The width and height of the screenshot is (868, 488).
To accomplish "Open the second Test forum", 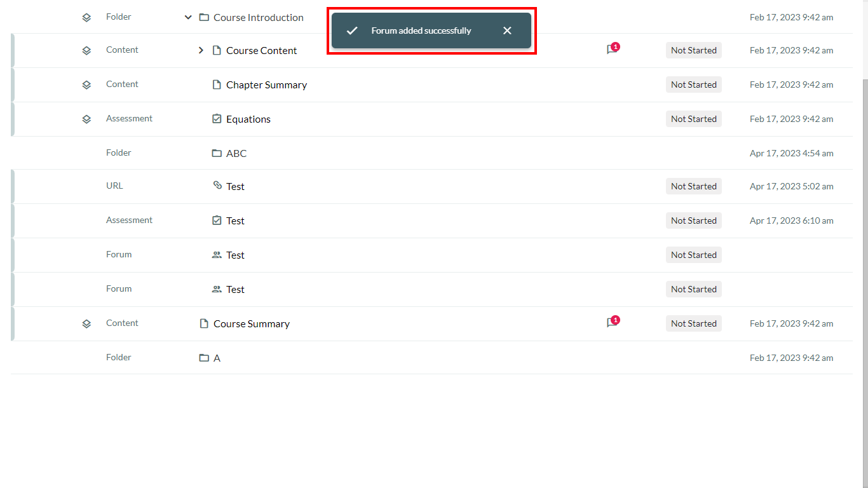I will (x=235, y=289).
